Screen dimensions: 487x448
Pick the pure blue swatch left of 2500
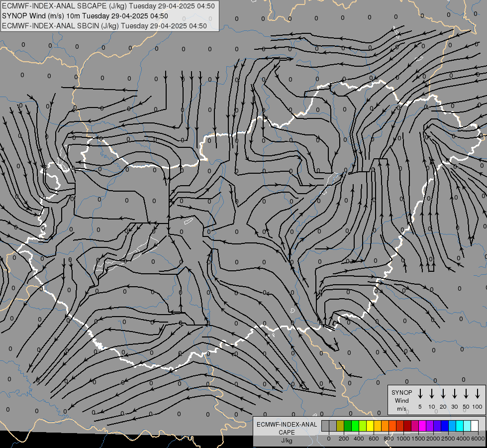click(x=445, y=426)
